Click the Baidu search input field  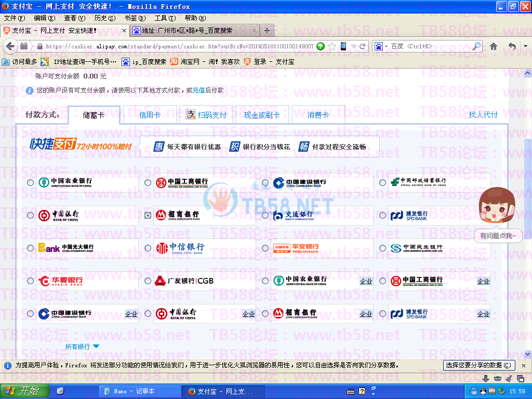click(431, 46)
